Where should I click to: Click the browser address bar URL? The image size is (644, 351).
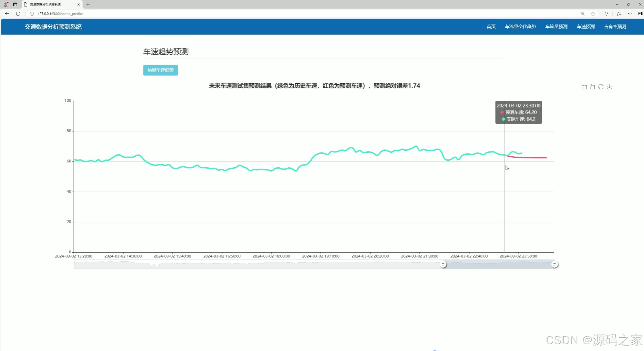coord(60,14)
